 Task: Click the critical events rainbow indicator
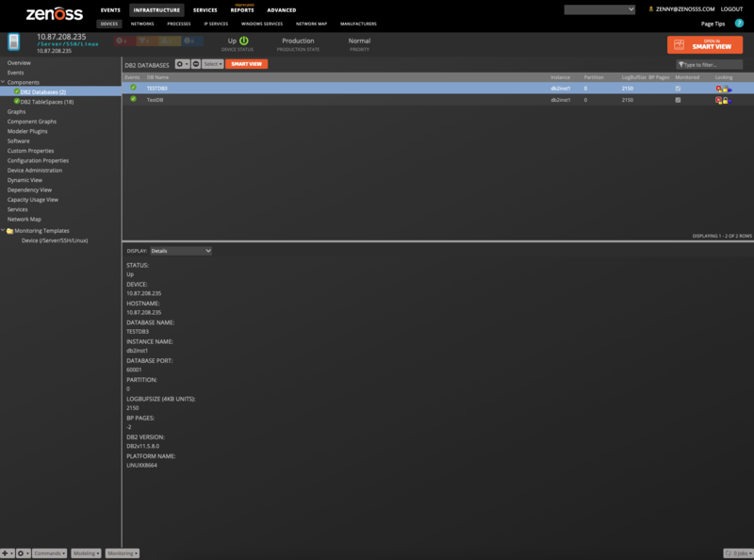pos(125,41)
